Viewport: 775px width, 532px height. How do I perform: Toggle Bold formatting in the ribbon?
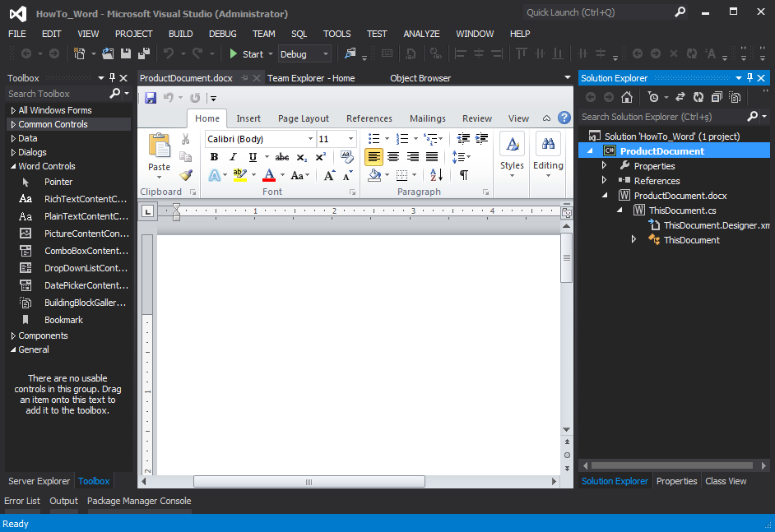coord(214,157)
